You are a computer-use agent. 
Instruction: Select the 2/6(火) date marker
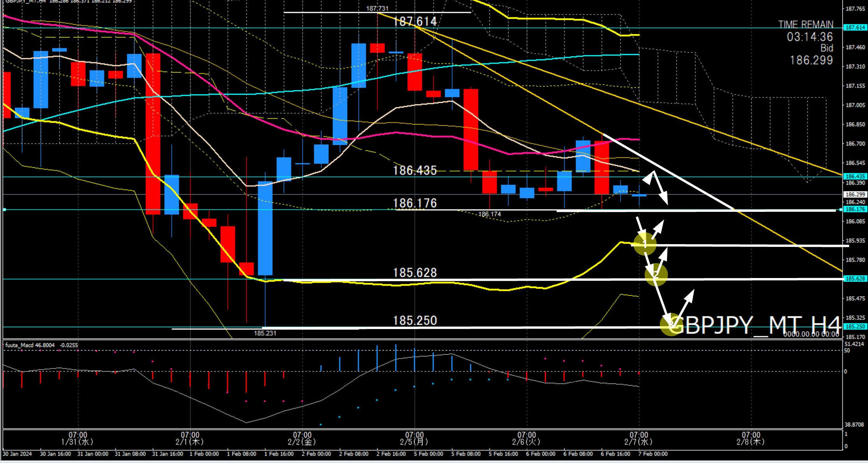(x=526, y=442)
